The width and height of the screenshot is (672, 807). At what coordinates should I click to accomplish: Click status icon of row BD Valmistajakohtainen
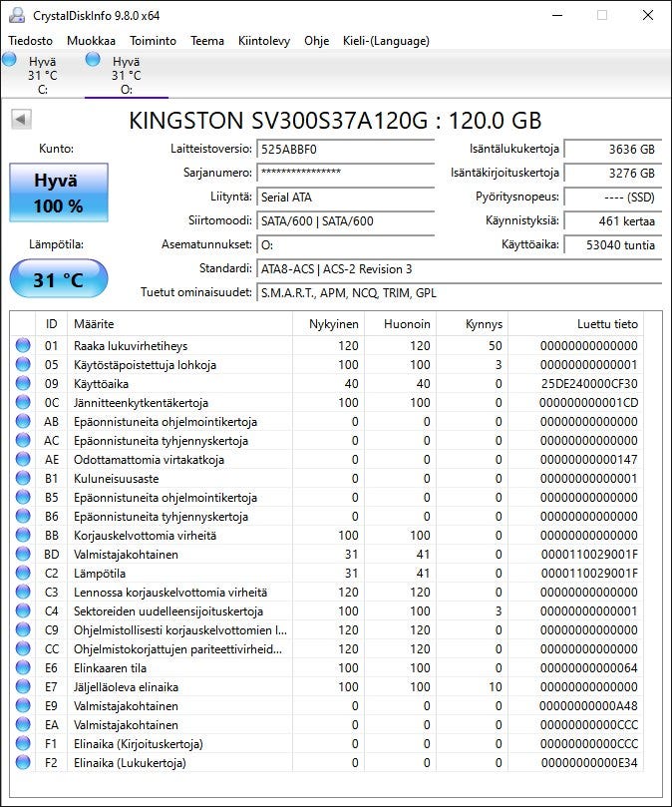pos(23,554)
